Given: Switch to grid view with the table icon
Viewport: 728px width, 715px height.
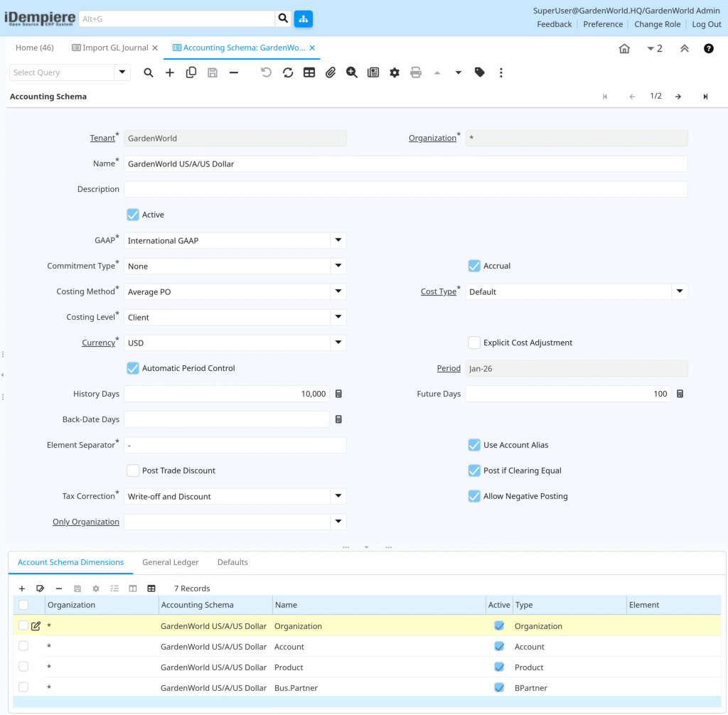Looking at the screenshot, I should (x=309, y=72).
